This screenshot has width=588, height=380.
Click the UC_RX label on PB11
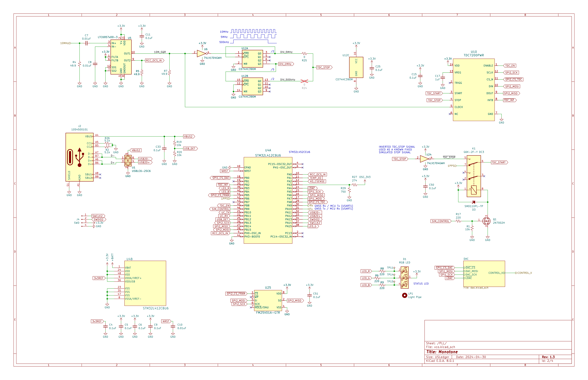(224, 216)
